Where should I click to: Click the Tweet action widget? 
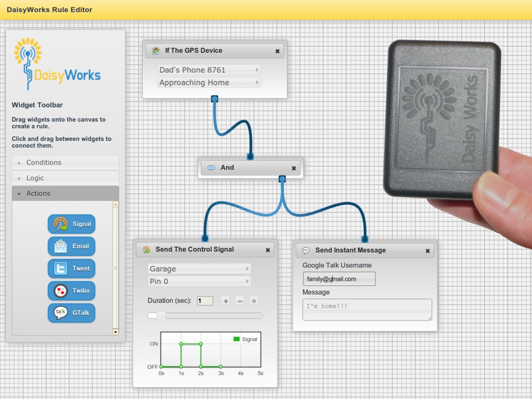coord(71,269)
